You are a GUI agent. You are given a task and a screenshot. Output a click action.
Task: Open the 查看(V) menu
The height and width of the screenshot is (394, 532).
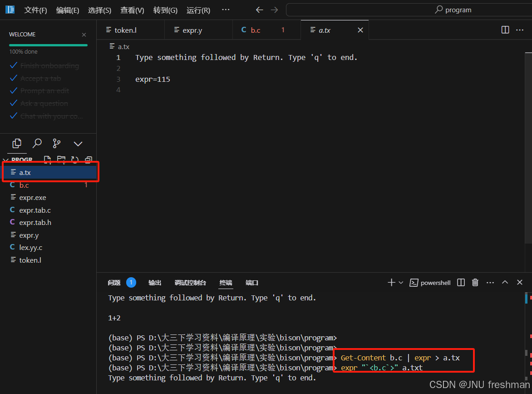coord(132,10)
